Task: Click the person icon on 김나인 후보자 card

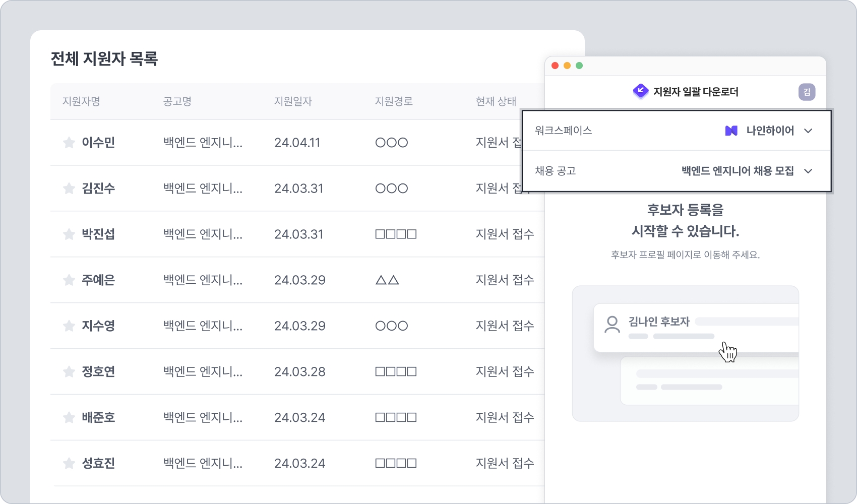Action: (612, 324)
